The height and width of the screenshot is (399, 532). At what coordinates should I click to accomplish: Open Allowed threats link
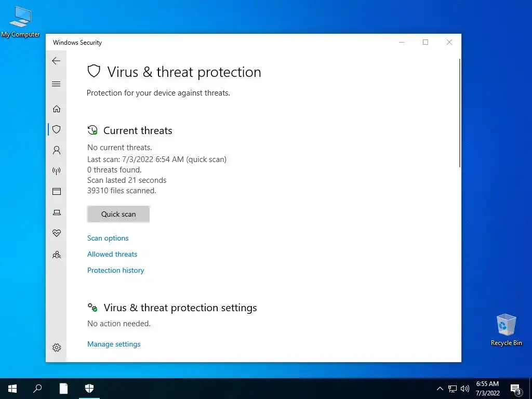[x=112, y=254]
